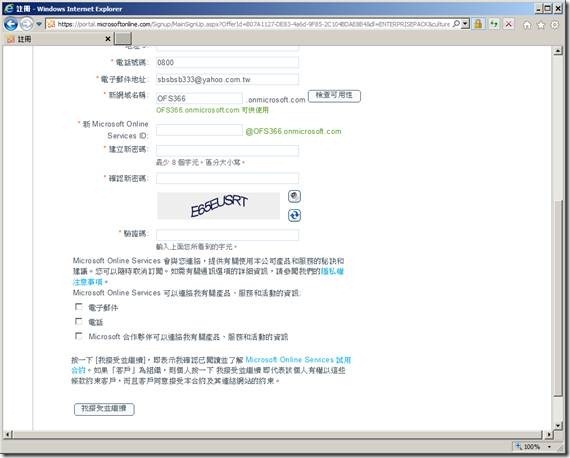Image resolution: width=570 pixels, height=458 pixels.
Task: Click the Internet Explorer title bar icon
Action: [x=8, y=8]
